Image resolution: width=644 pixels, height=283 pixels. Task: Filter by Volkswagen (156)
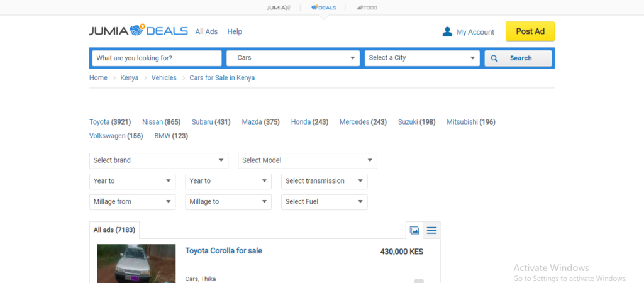coord(116,136)
